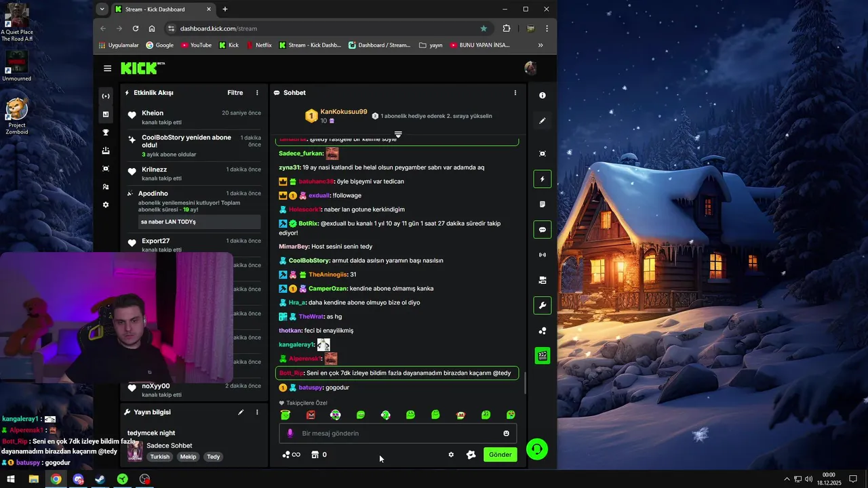This screenshot has height=488, width=868.
Task: Open the clip capture icon in left sidebar
Action: click(106, 169)
